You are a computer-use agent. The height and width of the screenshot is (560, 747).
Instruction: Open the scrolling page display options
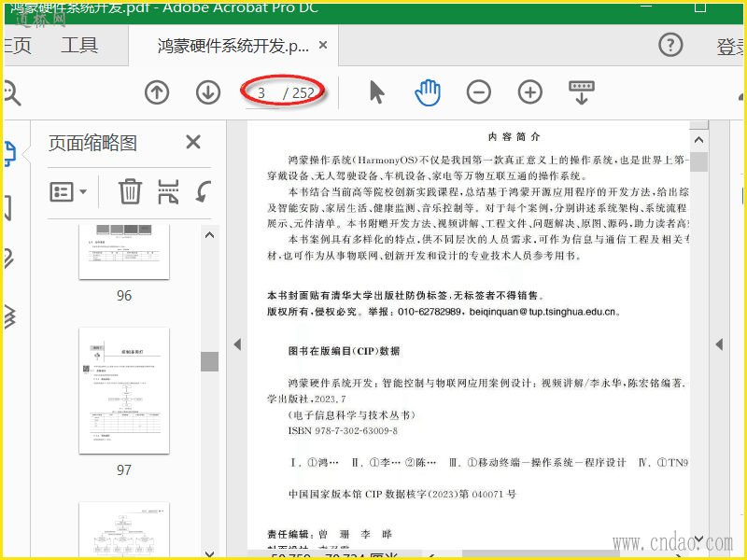coord(581,92)
